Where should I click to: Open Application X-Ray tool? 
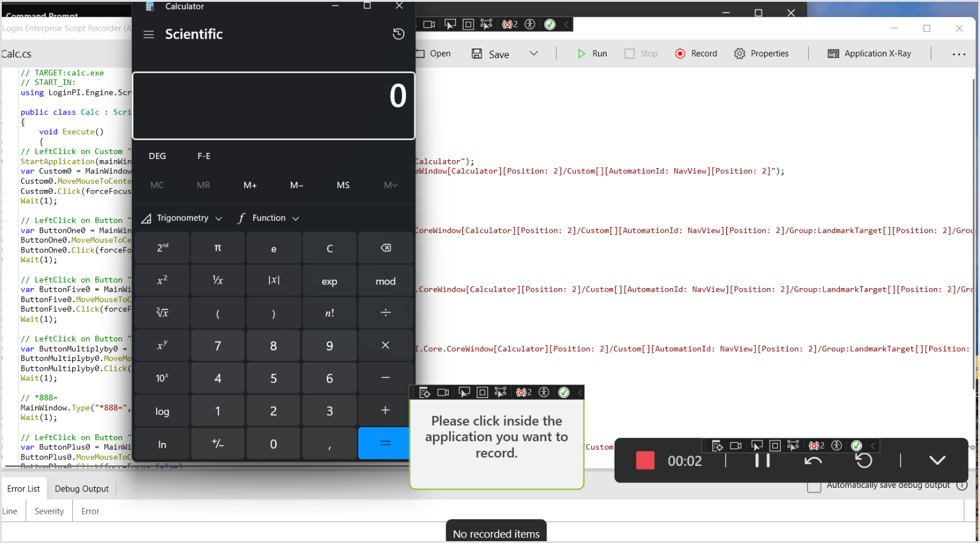(x=869, y=53)
